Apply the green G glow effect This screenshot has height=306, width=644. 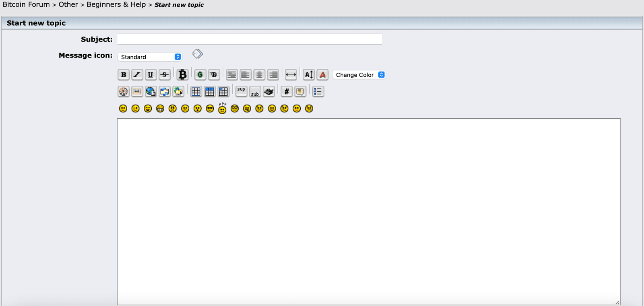click(x=200, y=75)
